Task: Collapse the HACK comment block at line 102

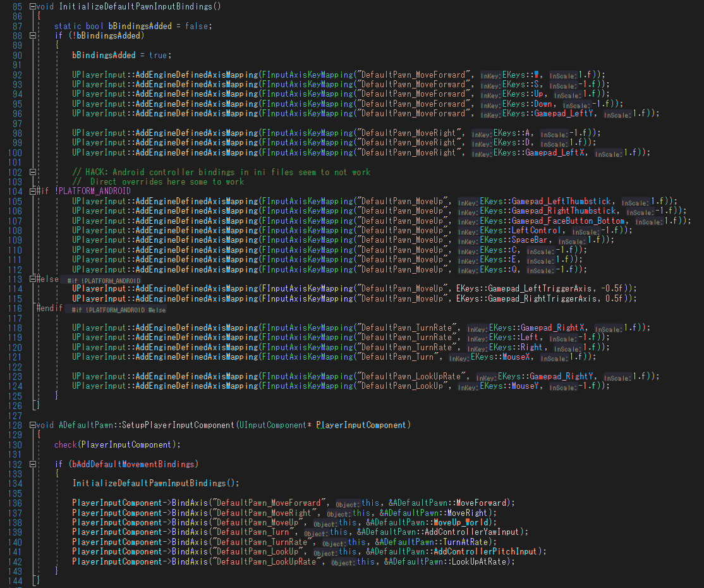Action: pos(33,172)
